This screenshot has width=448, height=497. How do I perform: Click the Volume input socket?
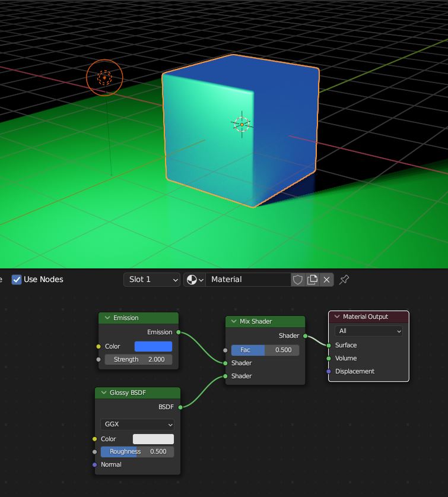pos(329,358)
